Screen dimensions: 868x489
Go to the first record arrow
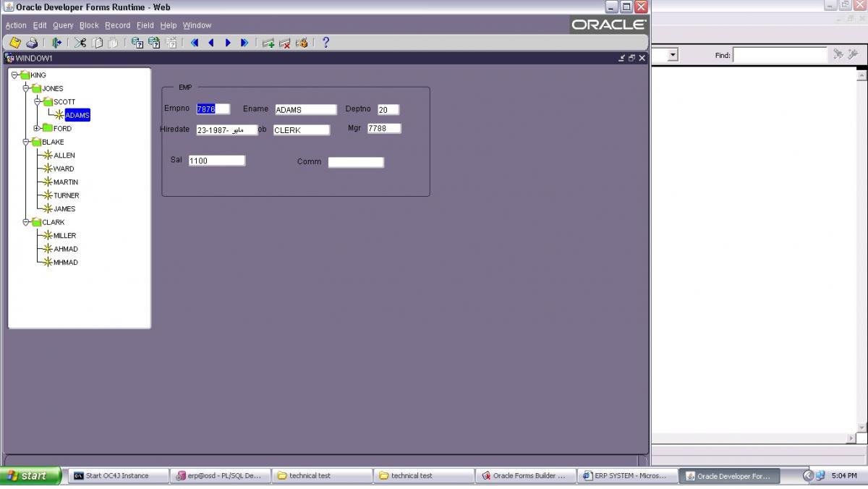coord(195,43)
